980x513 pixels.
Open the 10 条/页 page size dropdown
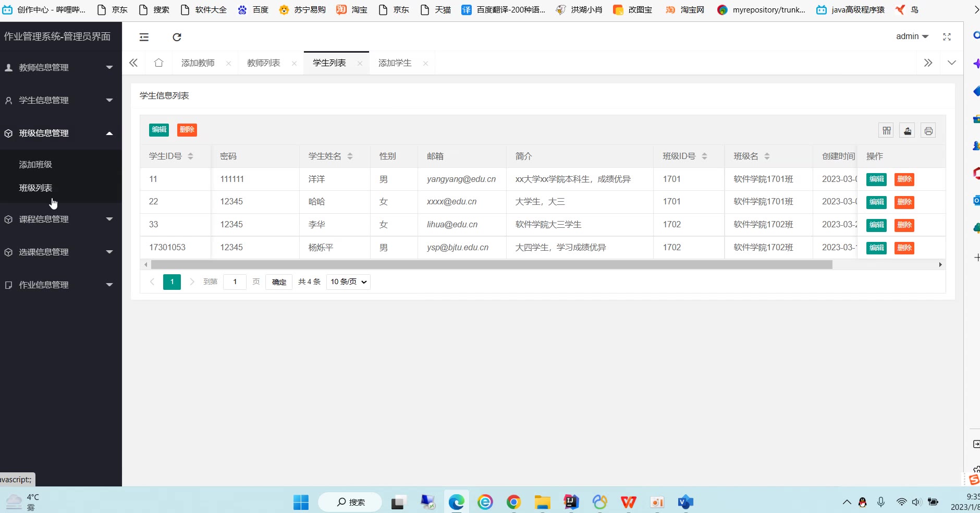348,282
